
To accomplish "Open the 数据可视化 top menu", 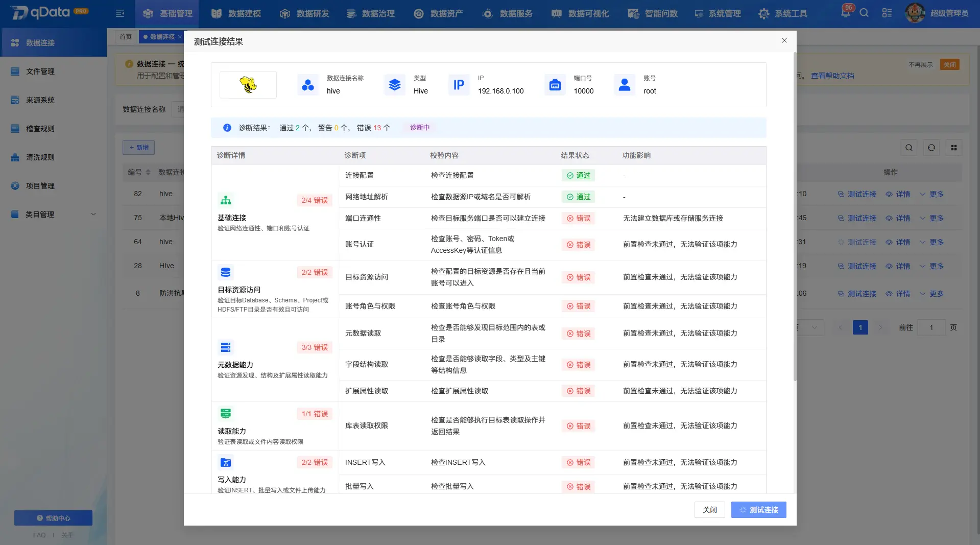I will tap(580, 14).
